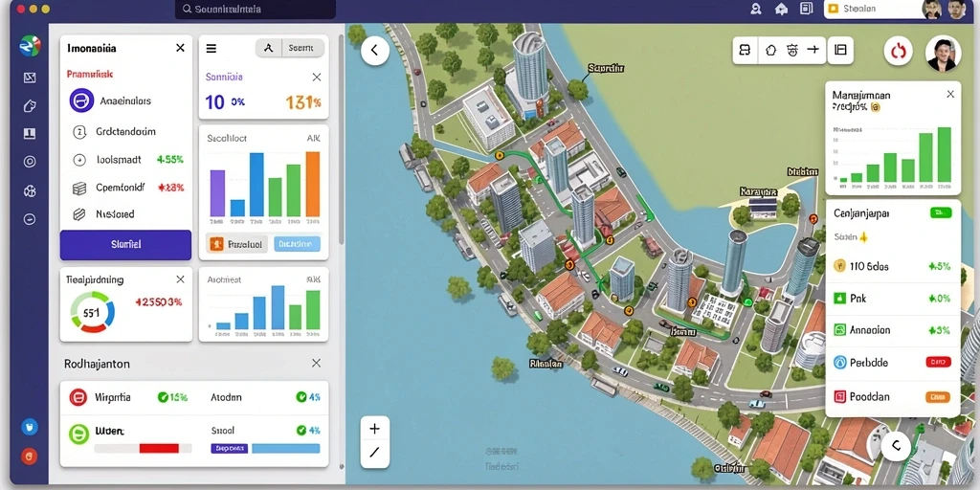Select the polygon shape tool in the map toolbar
Image resolution: width=980 pixels, height=490 pixels.
(x=770, y=50)
